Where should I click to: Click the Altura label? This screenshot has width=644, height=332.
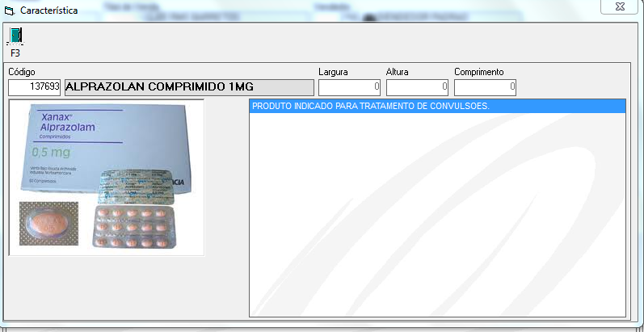point(398,72)
